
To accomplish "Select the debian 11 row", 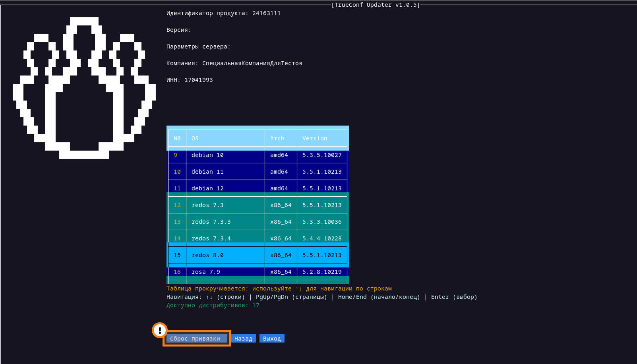I will tap(258, 172).
